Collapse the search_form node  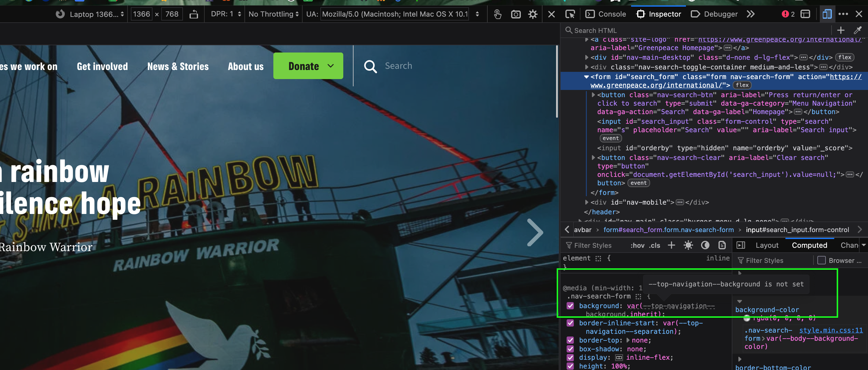tap(587, 77)
